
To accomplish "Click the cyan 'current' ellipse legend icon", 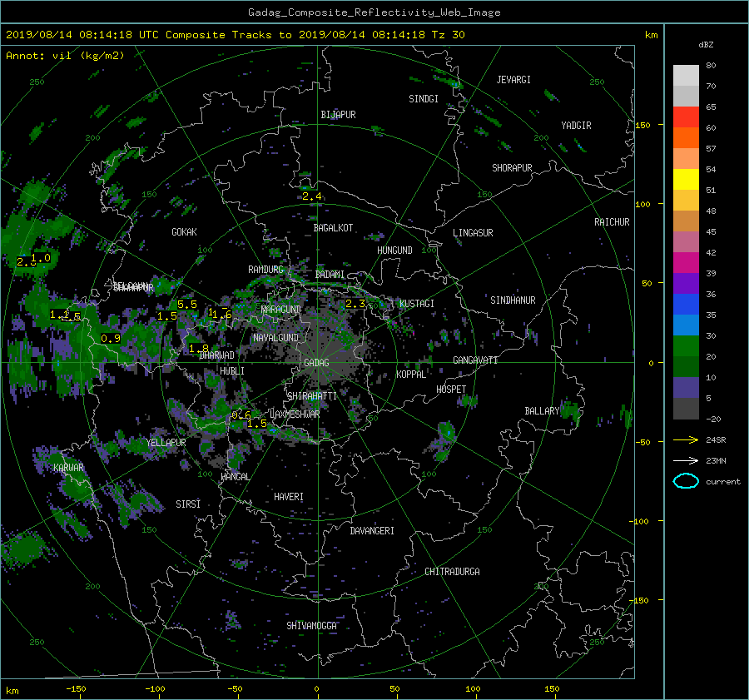I will (686, 481).
